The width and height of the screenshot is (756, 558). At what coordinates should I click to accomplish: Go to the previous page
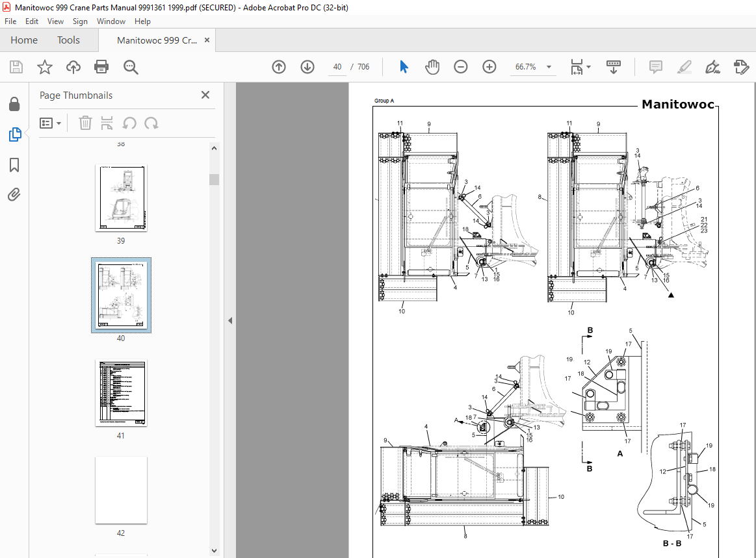279,67
